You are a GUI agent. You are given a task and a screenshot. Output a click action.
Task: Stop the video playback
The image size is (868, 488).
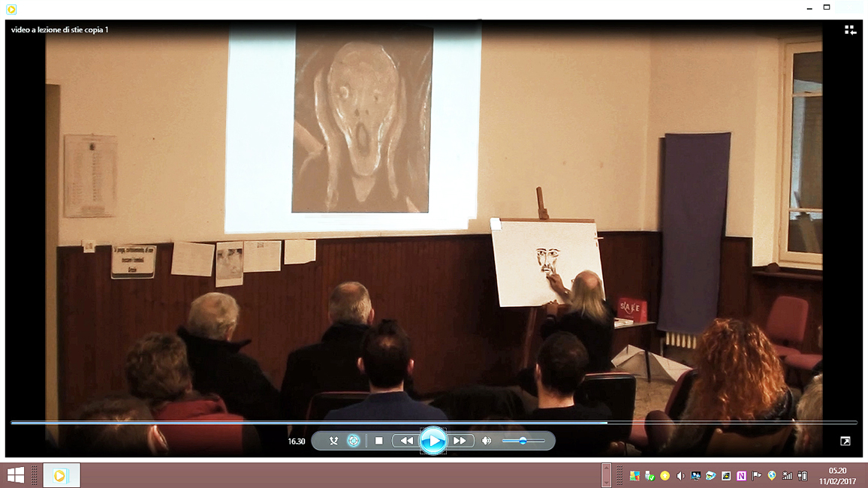pos(378,441)
